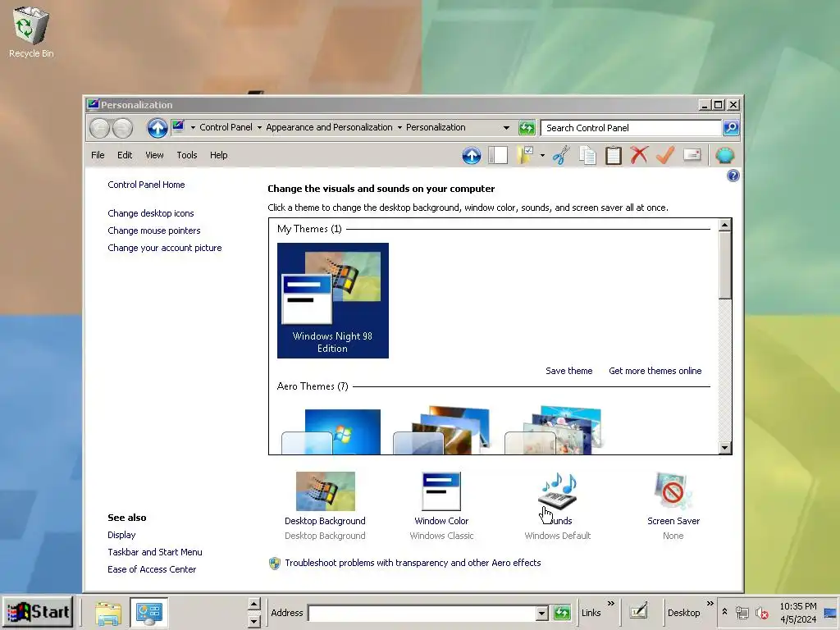Click the Copy pages icon
The height and width of the screenshot is (630, 840).
pyautogui.click(x=587, y=155)
